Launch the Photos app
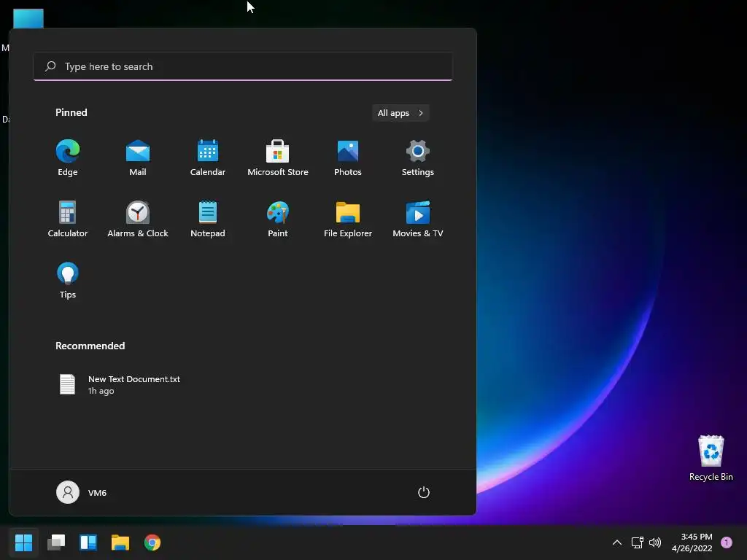Viewport: 747px width, 560px height. pyautogui.click(x=348, y=158)
